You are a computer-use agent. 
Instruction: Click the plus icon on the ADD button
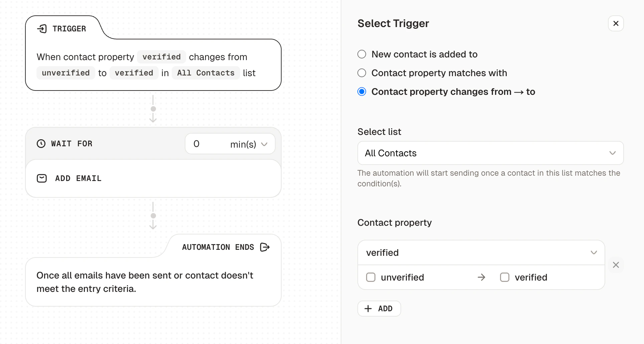(x=368, y=308)
